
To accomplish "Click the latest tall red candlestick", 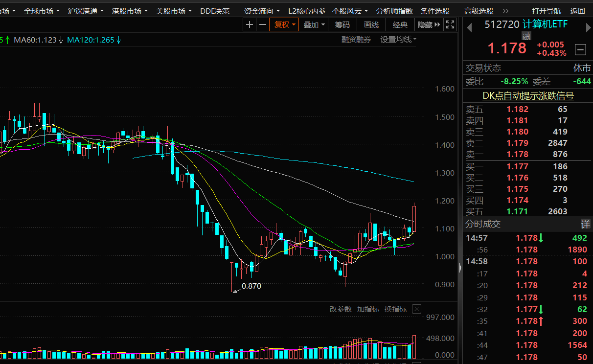I will point(414,217).
